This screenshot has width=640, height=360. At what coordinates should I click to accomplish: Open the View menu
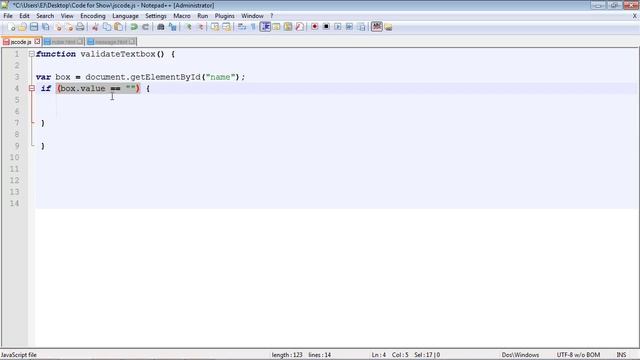pos(67,16)
